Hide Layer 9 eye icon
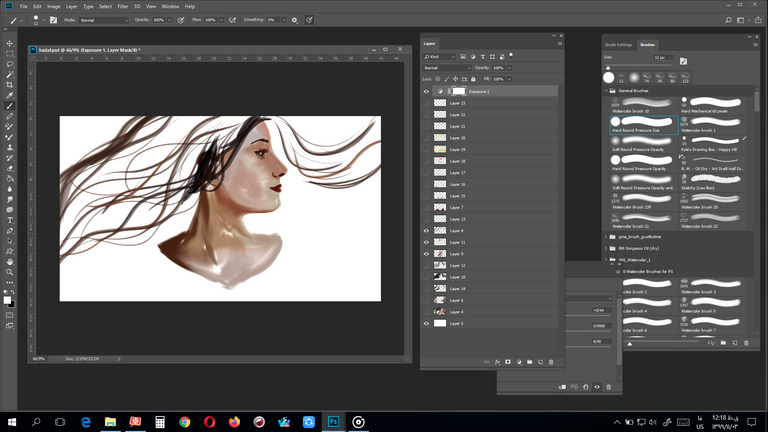This screenshot has height=432, width=768. [426, 254]
